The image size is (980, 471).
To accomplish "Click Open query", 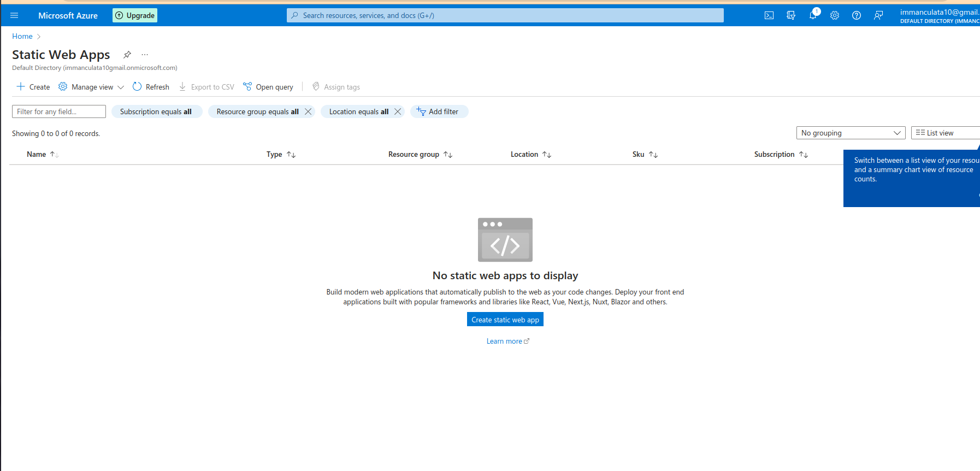I will click(x=268, y=87).
